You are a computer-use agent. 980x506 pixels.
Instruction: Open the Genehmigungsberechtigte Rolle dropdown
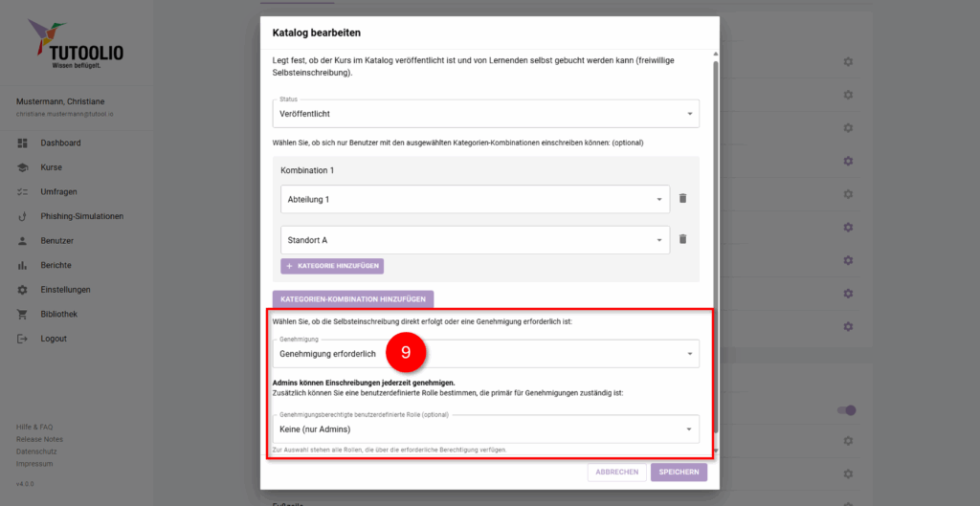(485, 429)
